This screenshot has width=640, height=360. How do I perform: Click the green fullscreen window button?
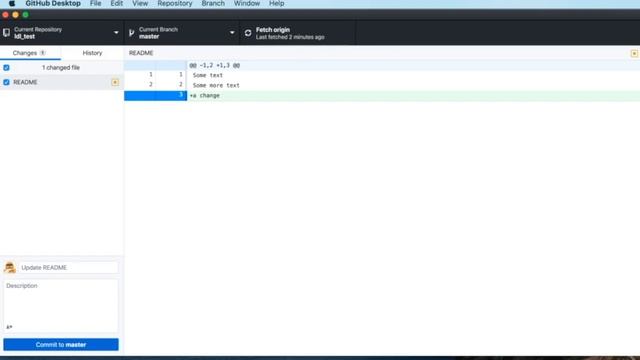point(26,15)
